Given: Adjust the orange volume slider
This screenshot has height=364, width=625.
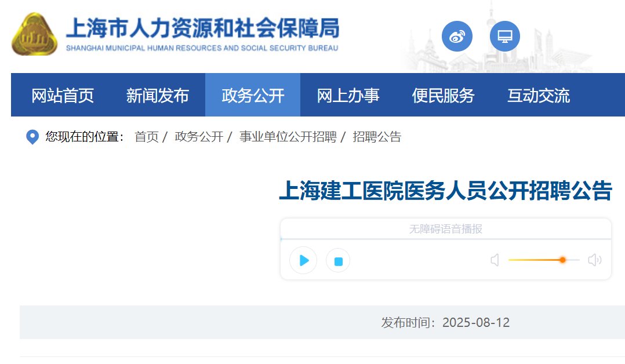Looking at the screenshot, I should (544, 260).
